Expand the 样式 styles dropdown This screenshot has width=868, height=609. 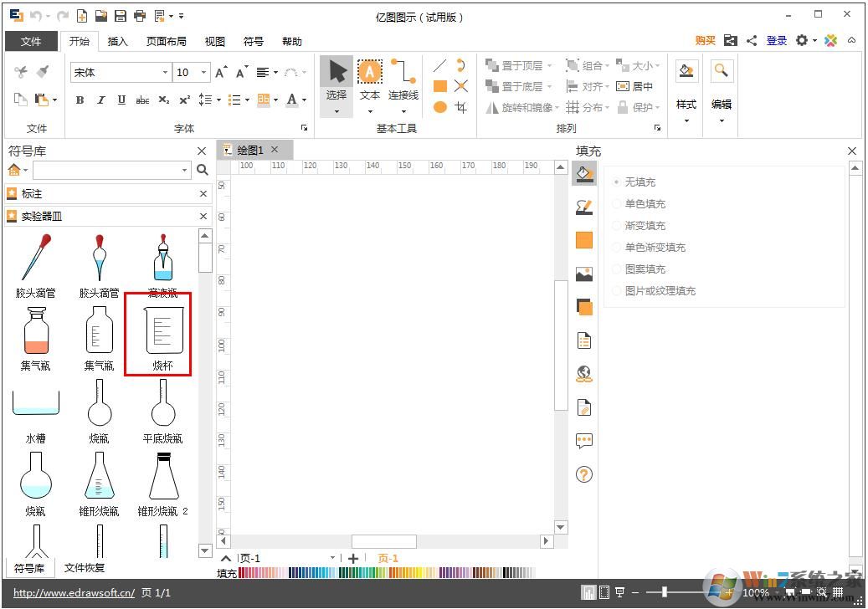point(686,121)
